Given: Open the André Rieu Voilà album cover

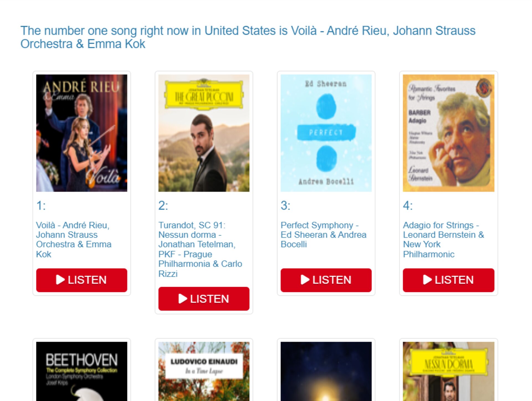Looking at the screenshot, I should coord(81,133).
